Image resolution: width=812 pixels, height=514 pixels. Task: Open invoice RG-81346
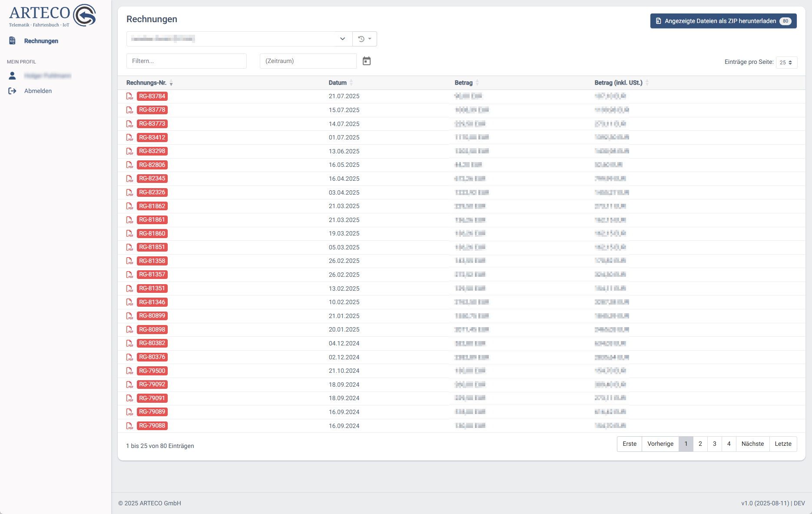click(152, 302)
